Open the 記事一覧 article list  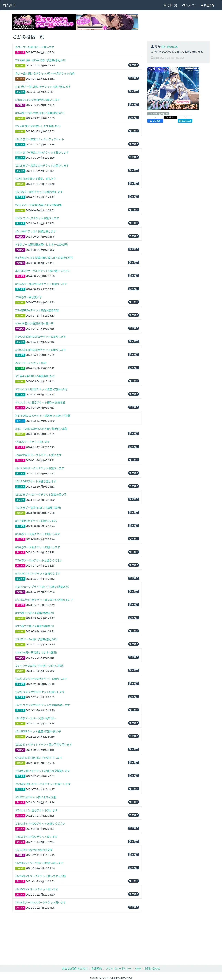(170, 5)
